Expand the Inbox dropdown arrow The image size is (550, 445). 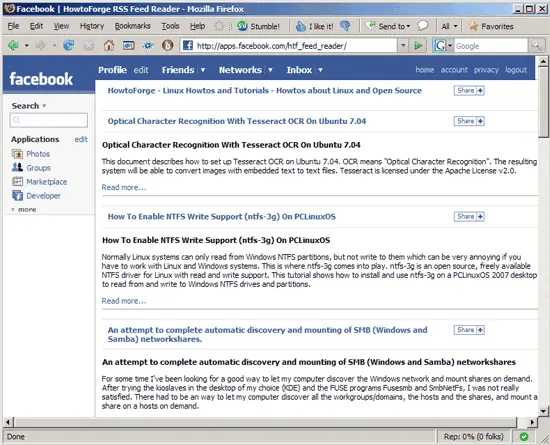(x=320, y=70)
